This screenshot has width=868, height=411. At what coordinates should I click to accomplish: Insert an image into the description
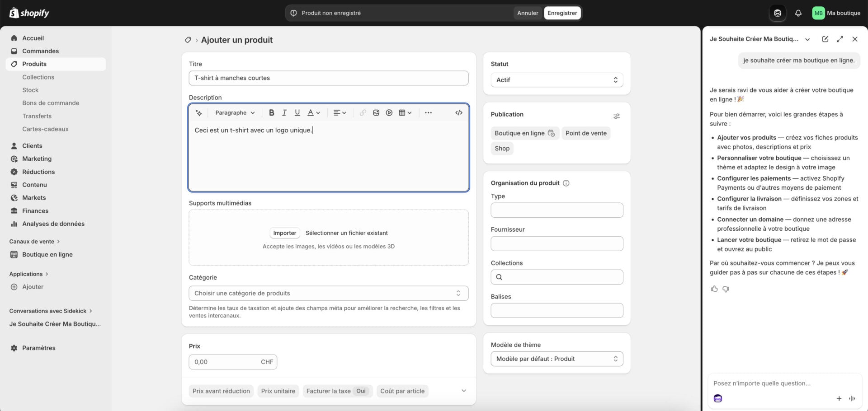pos(376,112)
